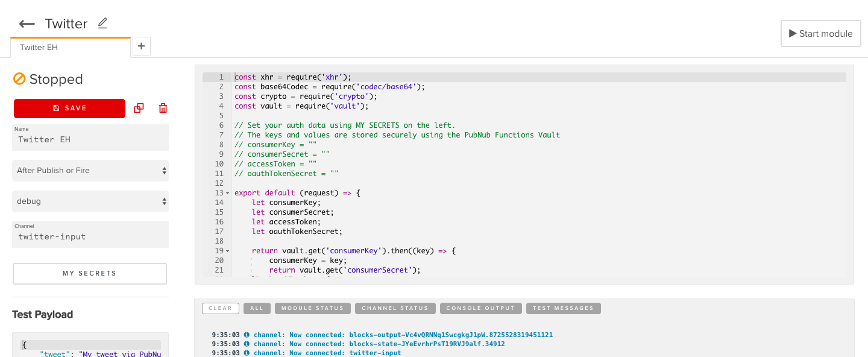Start the module

[820, 33]
